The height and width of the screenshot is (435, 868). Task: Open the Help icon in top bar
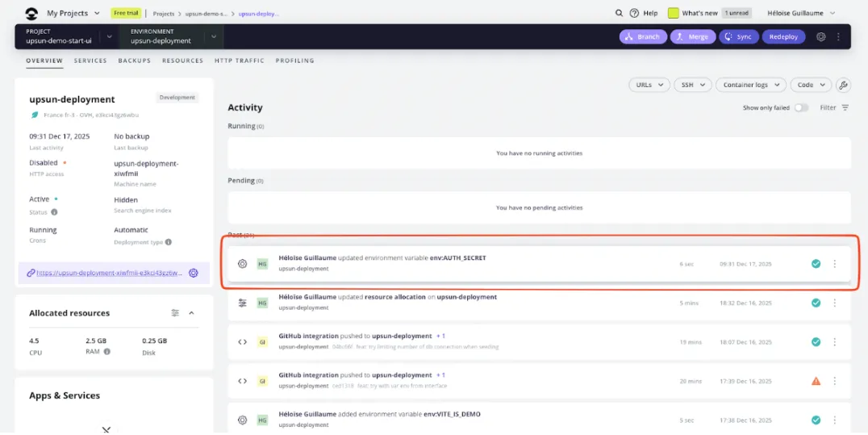pyautogui.click(x=634, y=13)
